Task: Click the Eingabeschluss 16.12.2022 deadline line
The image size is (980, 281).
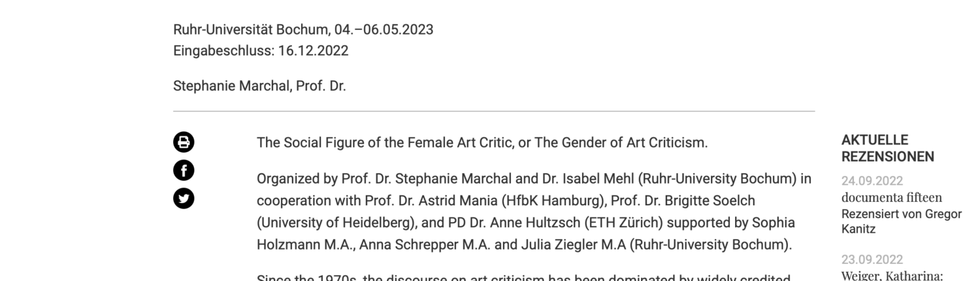Action: click(x=261, y=50)
